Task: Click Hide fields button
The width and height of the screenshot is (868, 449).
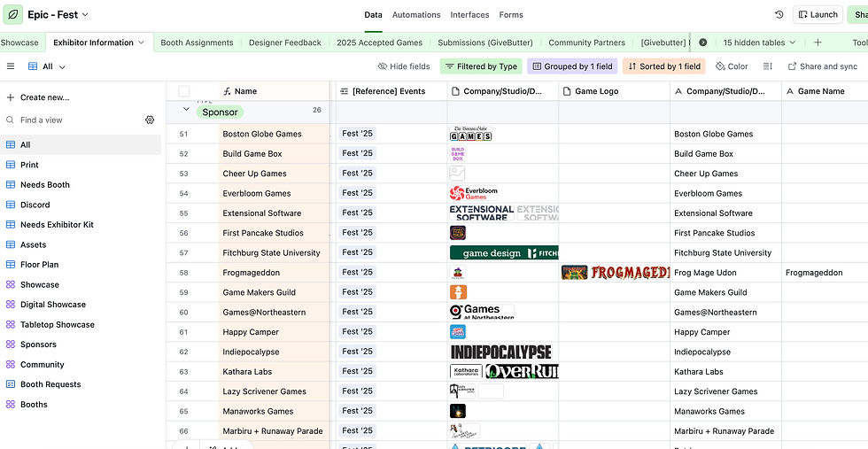Action: [x=404, y=66]
